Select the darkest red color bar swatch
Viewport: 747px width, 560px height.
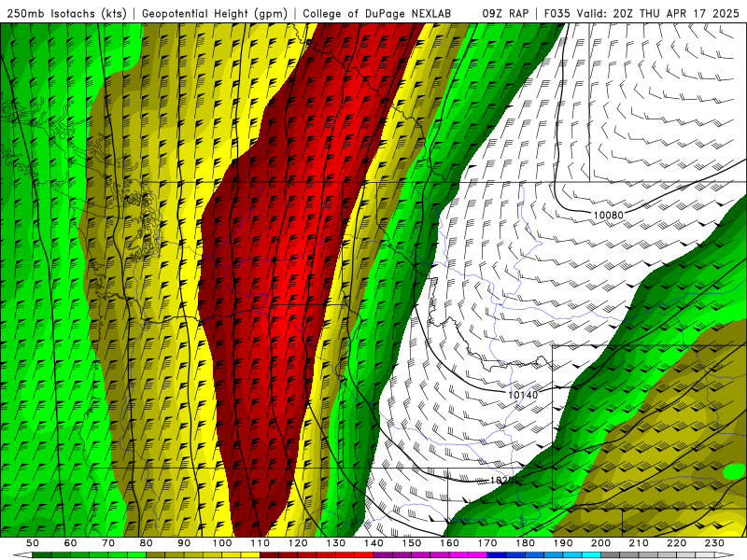(x=270, y=555)
